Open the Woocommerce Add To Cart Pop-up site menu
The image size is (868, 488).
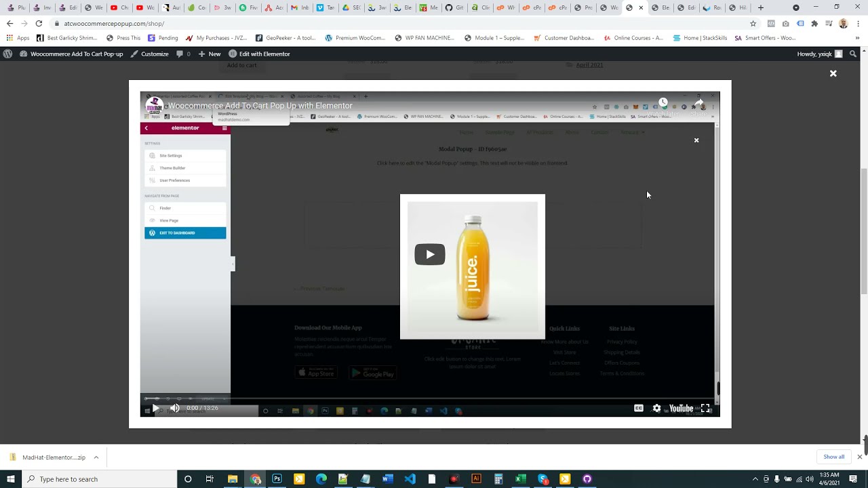[x=72, y=54]
